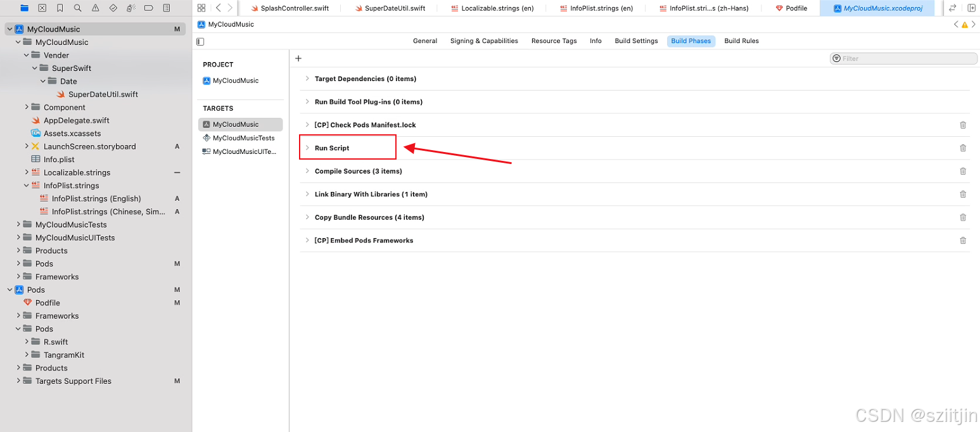Switch to the General tab
980x432 pixels.
pyautogui.click(x=425, y=41)
